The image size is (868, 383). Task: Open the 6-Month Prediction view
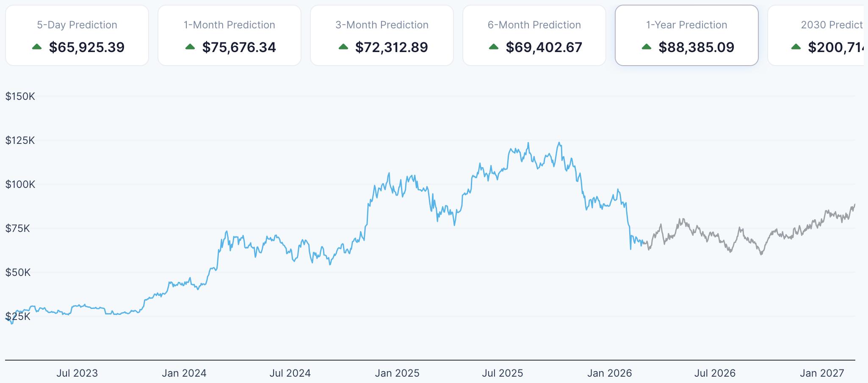point(534,35)
